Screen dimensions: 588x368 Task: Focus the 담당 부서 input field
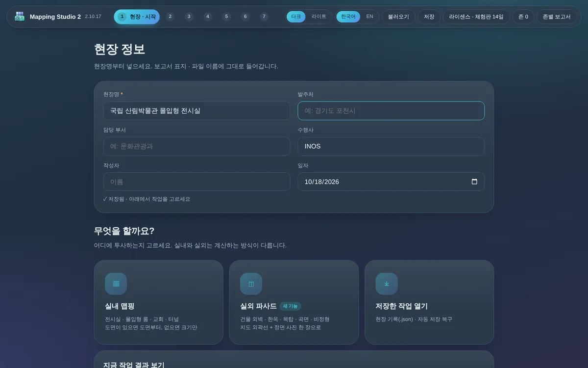[x=196, y=146]
